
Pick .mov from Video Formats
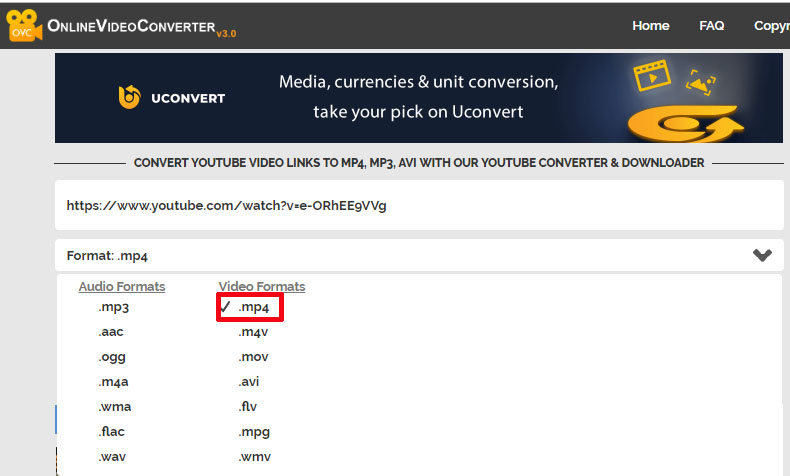[254, 357]
